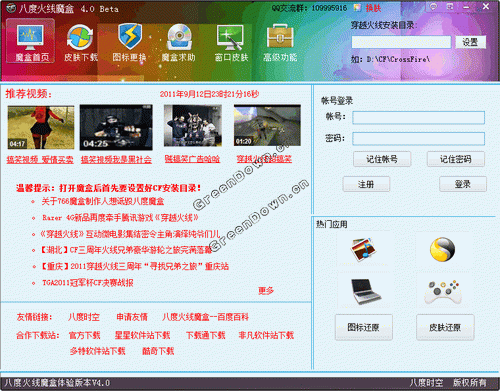Viewport: 500px width, 391px height.
Task: Click the 记住帐号 remember account button
Action: pos(382,159)
